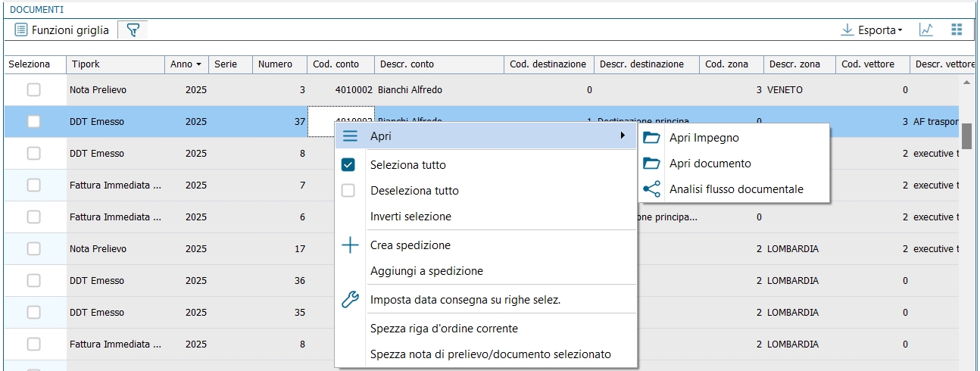Click the grid layout icon
The height and width of the screenshot is (371, 980).
[957, 30]
